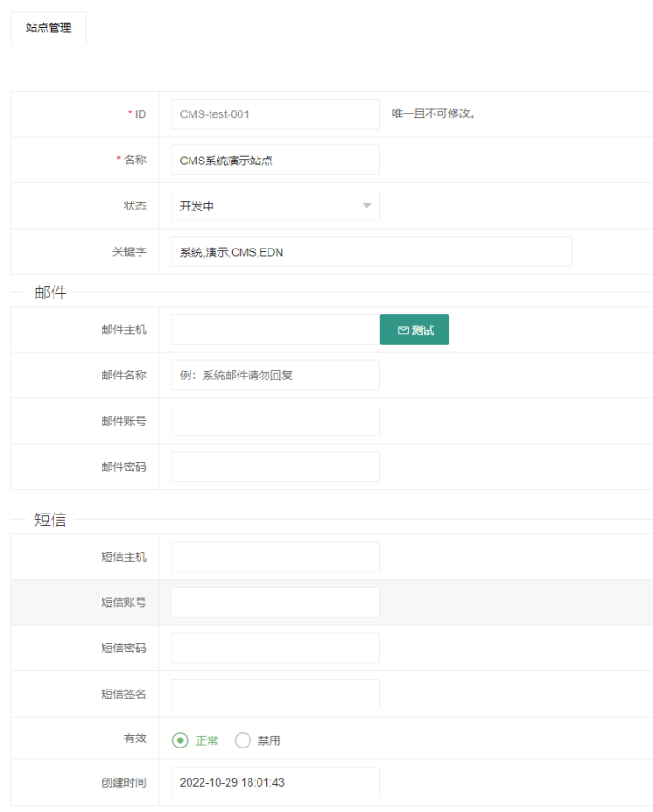Viewport: 653px width, 812px height.
Task: Click the 邮件 section heading
Action: tap(51, 293)
